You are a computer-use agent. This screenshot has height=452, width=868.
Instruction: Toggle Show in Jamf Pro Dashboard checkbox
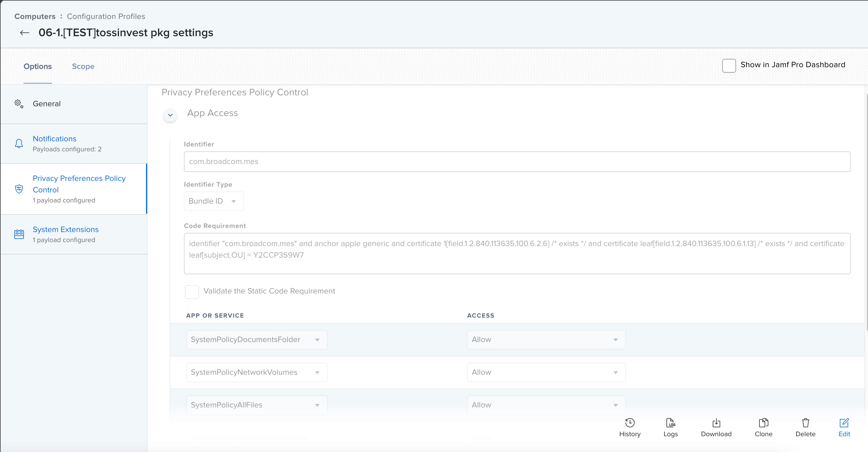pos(729,65)
